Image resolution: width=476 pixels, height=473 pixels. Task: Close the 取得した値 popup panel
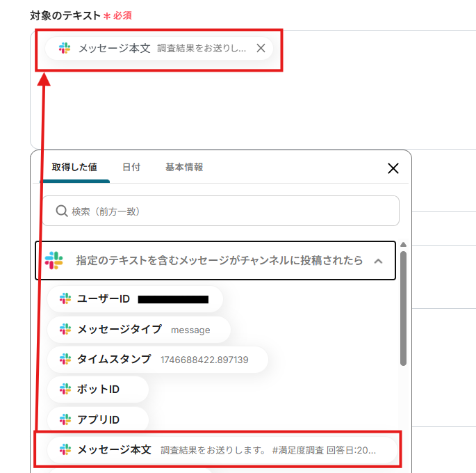pos(393,168)
